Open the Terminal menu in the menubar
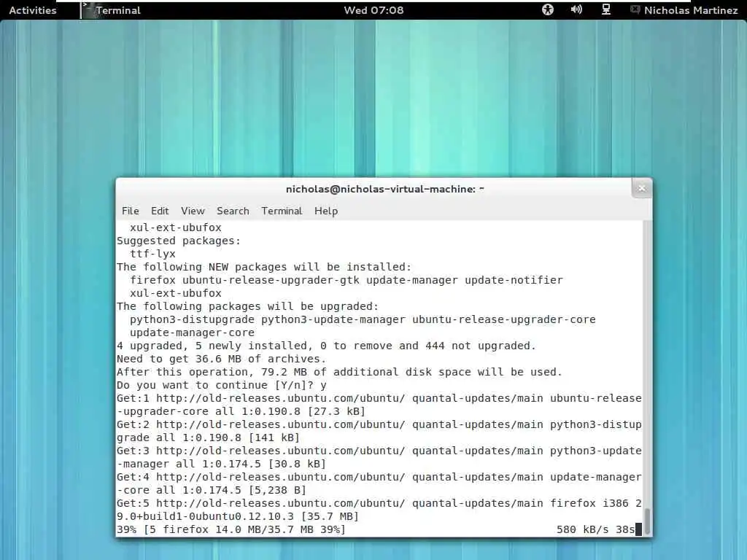The width and height of the screenshot is (747, 560). 282,211
